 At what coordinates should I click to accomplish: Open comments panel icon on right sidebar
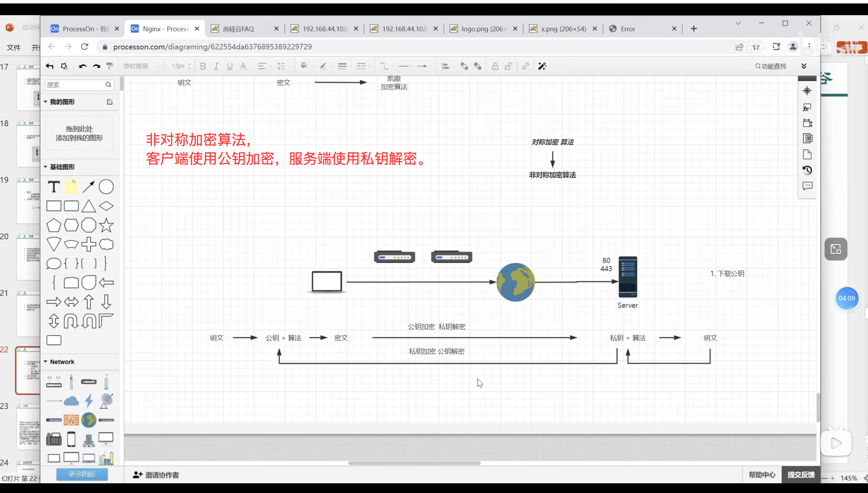pos(807,186)
